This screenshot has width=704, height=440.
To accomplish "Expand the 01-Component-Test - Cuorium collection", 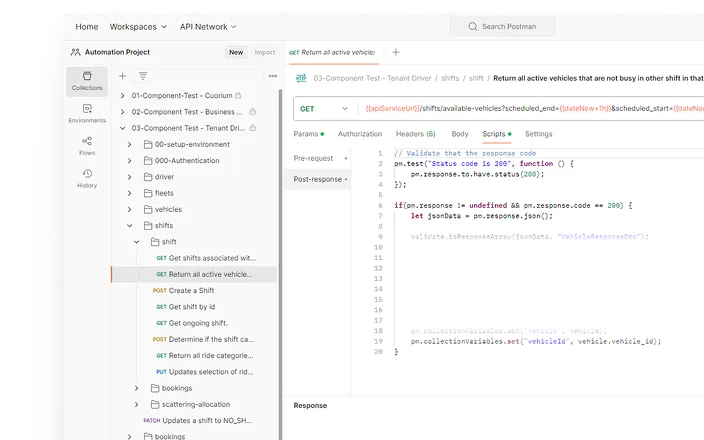I will click(122, 96).
